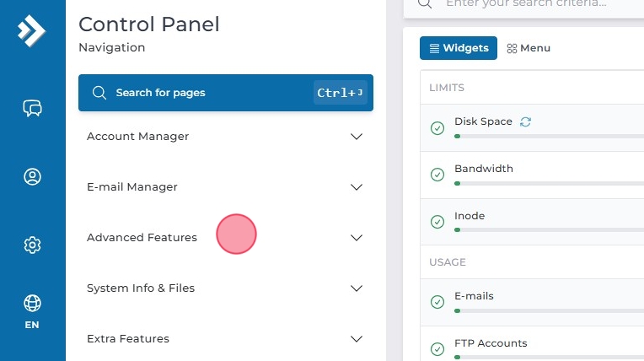
Task: Expand System Info & Files section
Action: click(225, 288)
